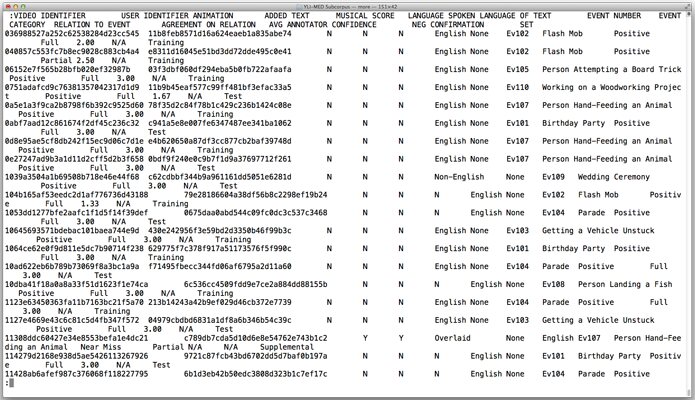Image resolution: width=695 pixels, height=400 pixels.
Task: Click the 'AVG ANNOTATOR CONFIDENCE' header text
Action: pyautogui.click(x=323, y=24)
